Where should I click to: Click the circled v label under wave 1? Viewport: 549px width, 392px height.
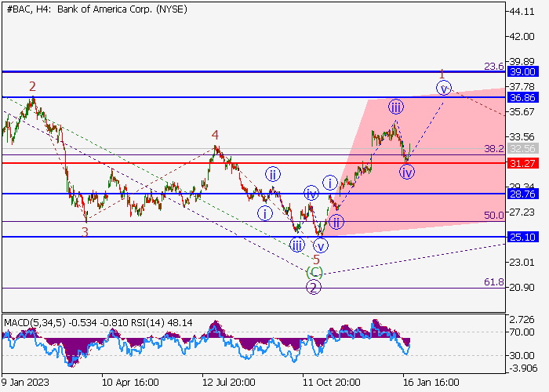click(x=444, y=88)
